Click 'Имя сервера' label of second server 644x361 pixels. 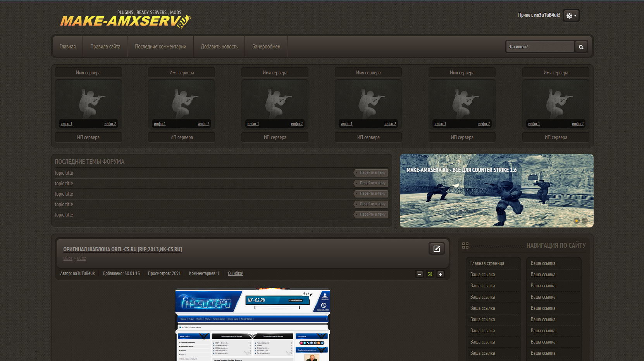pos(181,73)
